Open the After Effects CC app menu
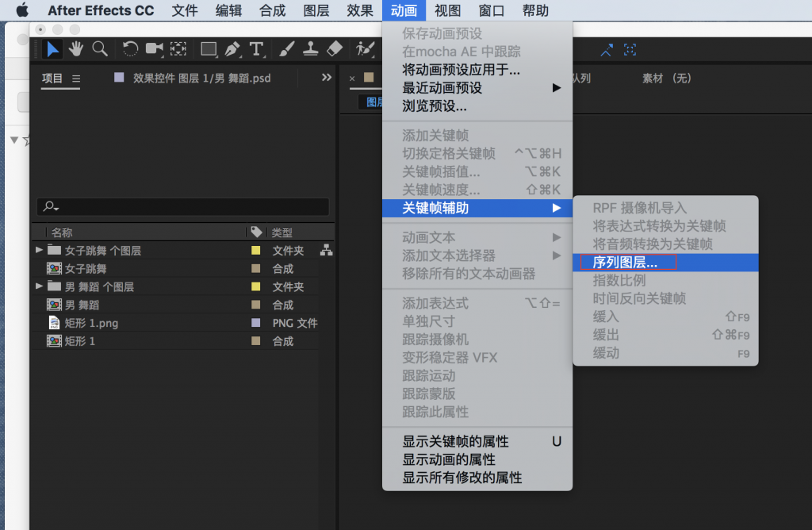812x530 pixels. [x=101, y=10]
